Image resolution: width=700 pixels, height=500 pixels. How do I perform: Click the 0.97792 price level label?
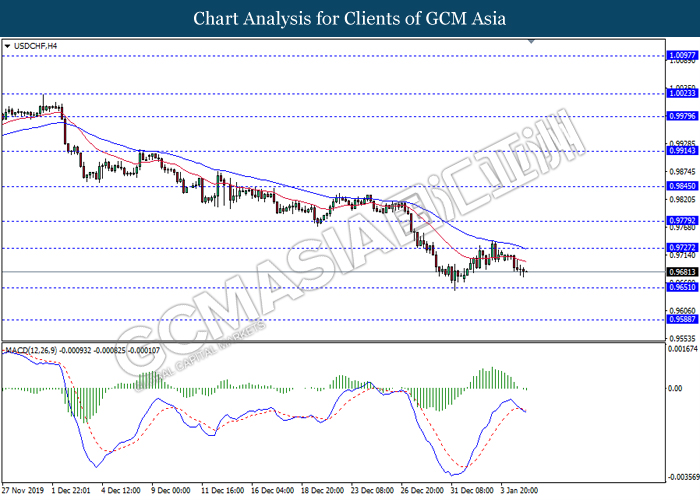point(681,221)
